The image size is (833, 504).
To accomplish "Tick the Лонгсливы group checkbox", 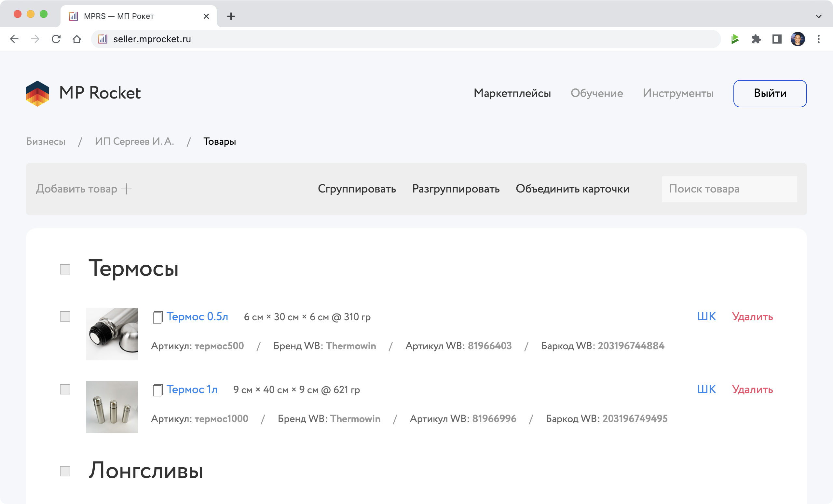I will point(65,471).
